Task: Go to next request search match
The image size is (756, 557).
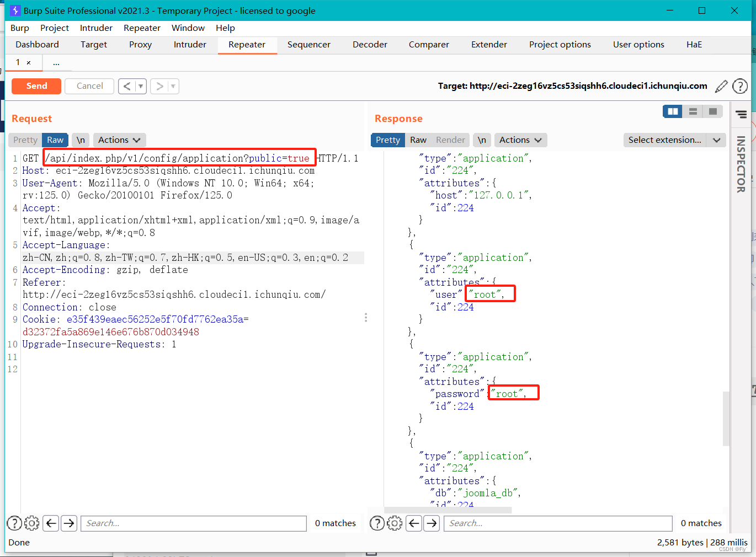Action: coord(69,523)
